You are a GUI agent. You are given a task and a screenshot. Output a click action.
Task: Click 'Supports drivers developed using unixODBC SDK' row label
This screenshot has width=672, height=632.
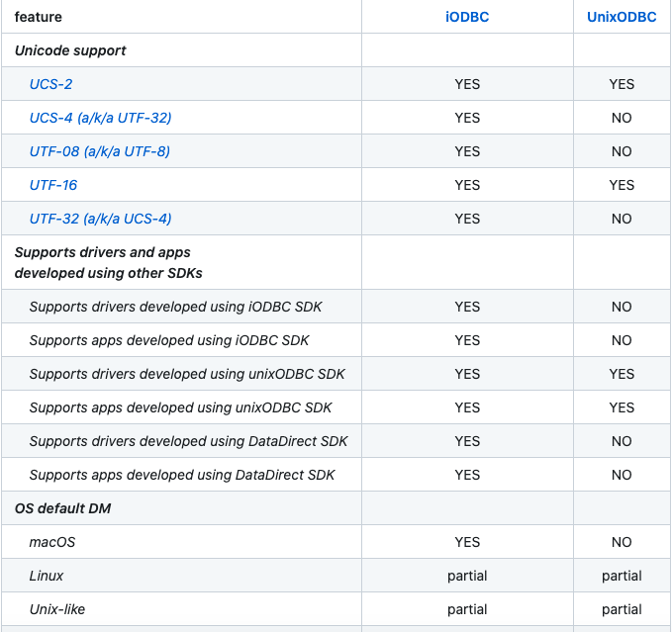187,374
